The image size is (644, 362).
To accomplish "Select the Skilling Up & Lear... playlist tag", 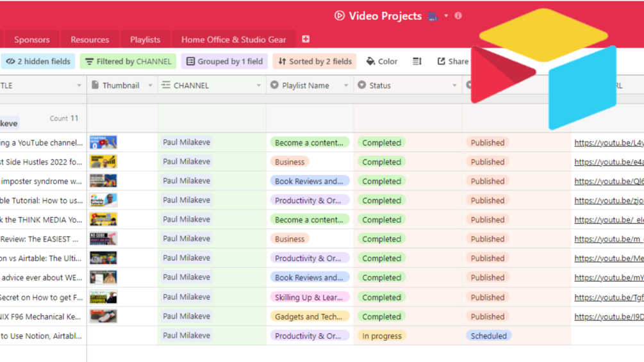I will point(310,297).
